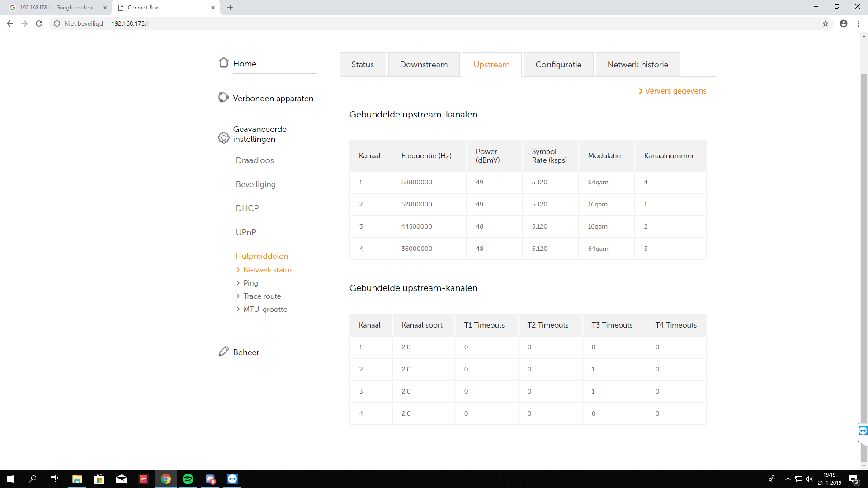Click the TeamViewer side panel icon
Screen dimensions: 868x488
[x=863, y=431]
